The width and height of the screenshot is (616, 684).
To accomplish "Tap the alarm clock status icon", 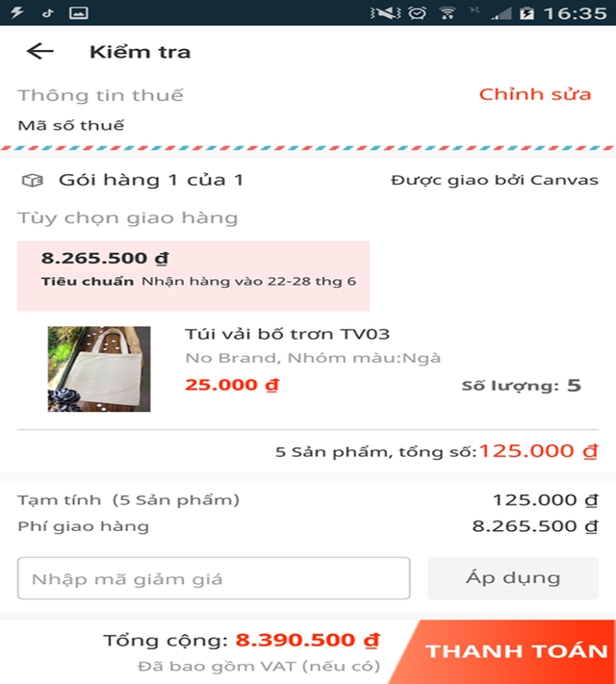I will (417, 13).
